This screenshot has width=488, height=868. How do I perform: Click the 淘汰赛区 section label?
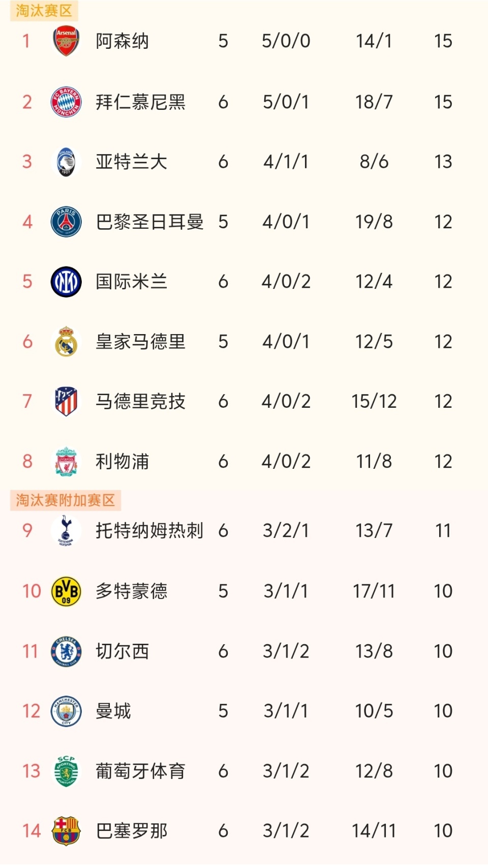(x=44, y=11)
